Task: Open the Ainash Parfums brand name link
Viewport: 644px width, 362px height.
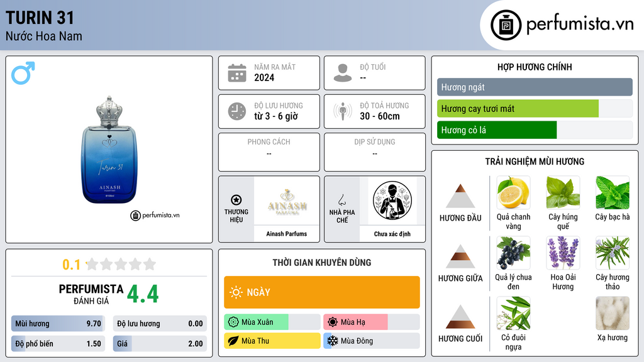Action: pos(286,234)
